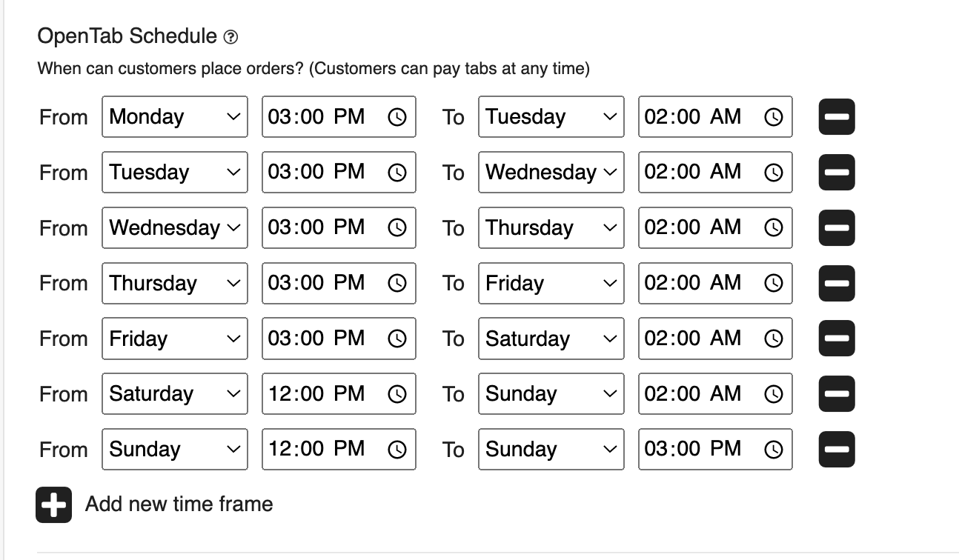Screen dimensions: 959x560
Task: Open clock picker for Thursday row 02:00 AM end
Action: (774, 283)
